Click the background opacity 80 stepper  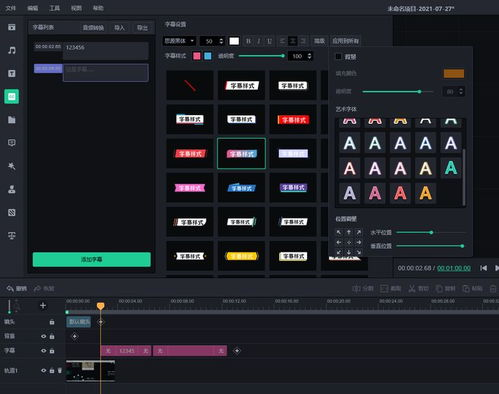click(461, 91)
